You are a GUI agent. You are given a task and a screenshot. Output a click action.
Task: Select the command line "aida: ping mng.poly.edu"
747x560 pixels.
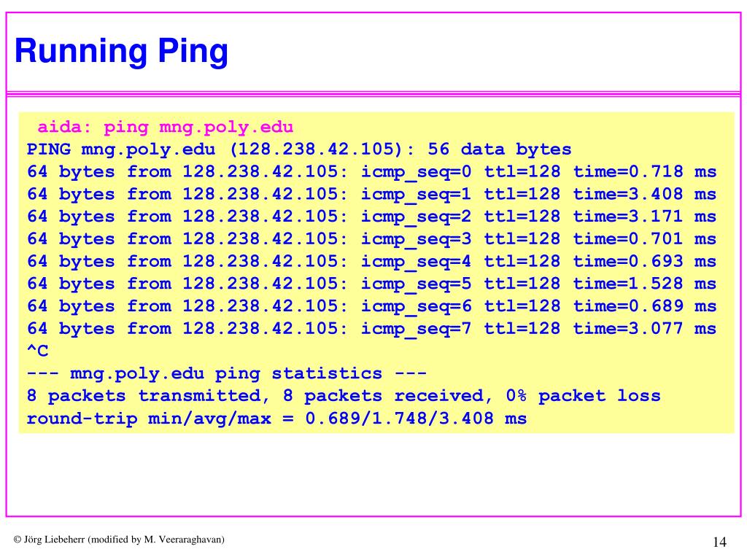[166, 127]
